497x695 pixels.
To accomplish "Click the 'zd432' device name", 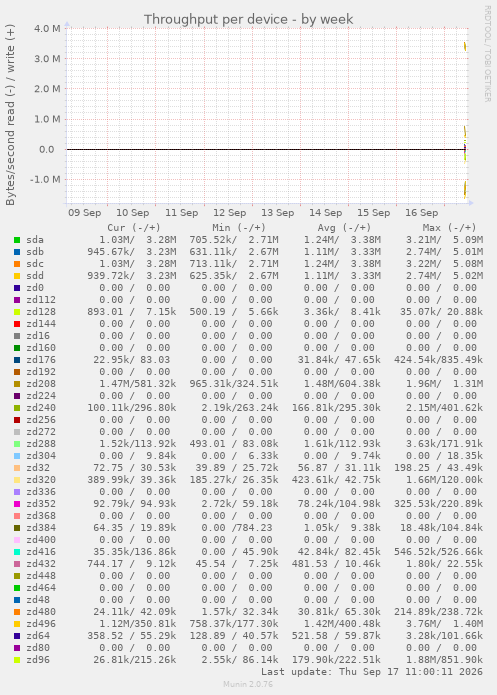I will coord(41,564).
